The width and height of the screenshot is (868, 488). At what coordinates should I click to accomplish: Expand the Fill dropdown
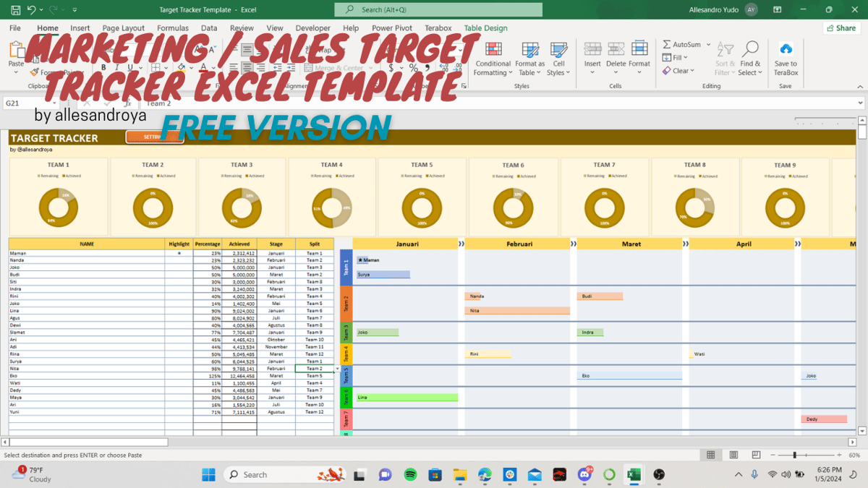pyautogui.click(x=686, y=58)
